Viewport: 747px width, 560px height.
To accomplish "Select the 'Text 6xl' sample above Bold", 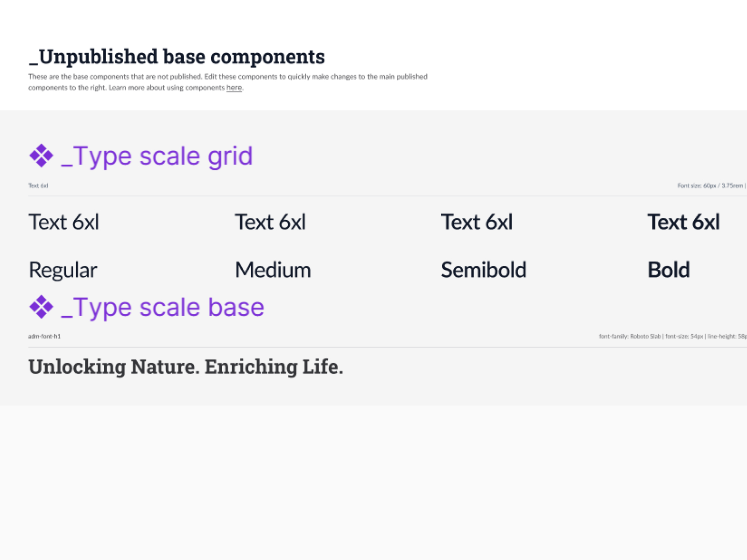I will coord(683,222).
